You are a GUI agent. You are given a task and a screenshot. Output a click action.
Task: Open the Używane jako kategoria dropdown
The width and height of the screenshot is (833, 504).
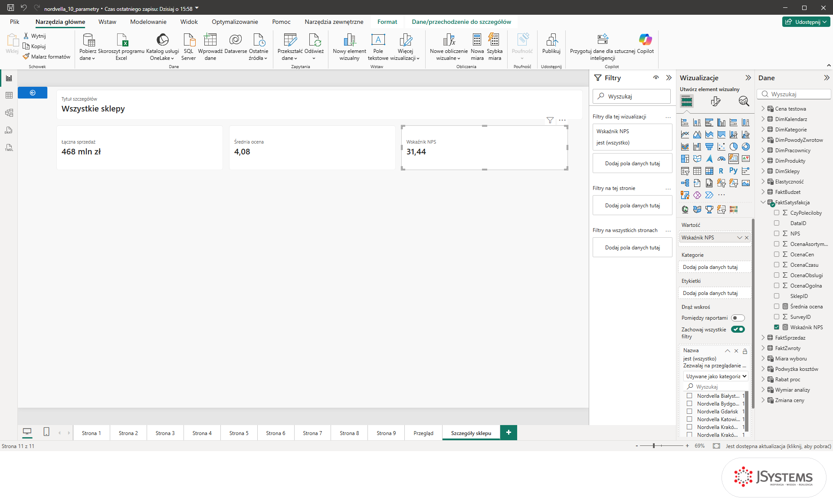[x=716, y=376]
